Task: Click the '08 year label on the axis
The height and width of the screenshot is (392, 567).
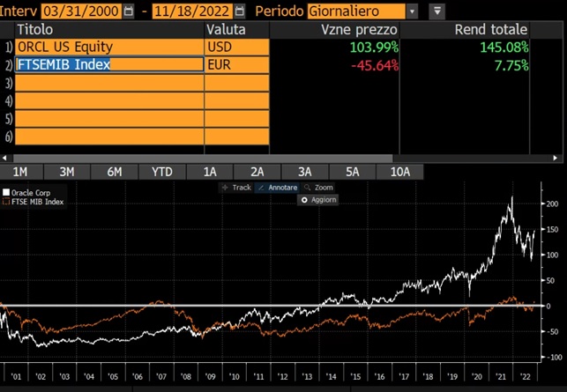Action: click(185, 376)
